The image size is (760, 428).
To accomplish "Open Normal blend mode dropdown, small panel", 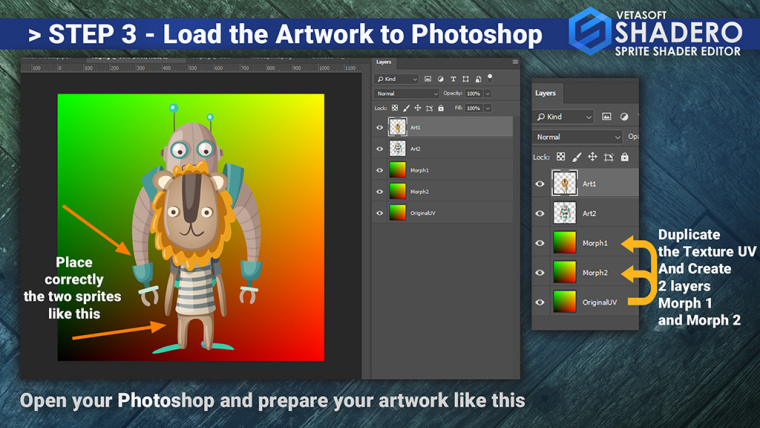I will coord(406,94).
